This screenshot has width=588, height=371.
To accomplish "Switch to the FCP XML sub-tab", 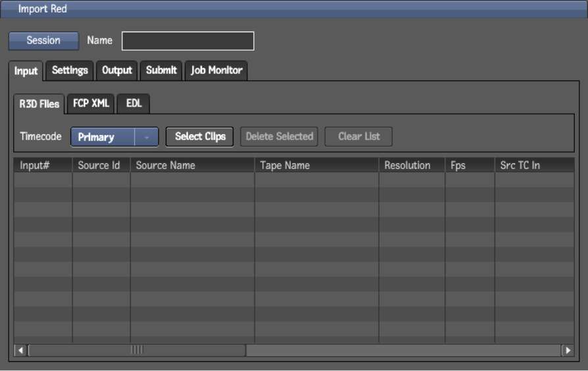I will pyautogui.click(x=91, y=103).
